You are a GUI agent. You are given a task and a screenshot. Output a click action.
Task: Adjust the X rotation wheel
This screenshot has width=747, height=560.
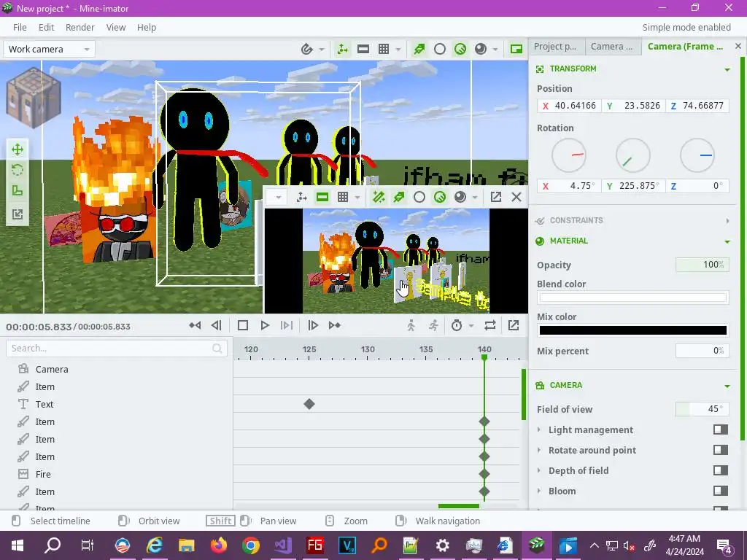[x=569, y=155]
